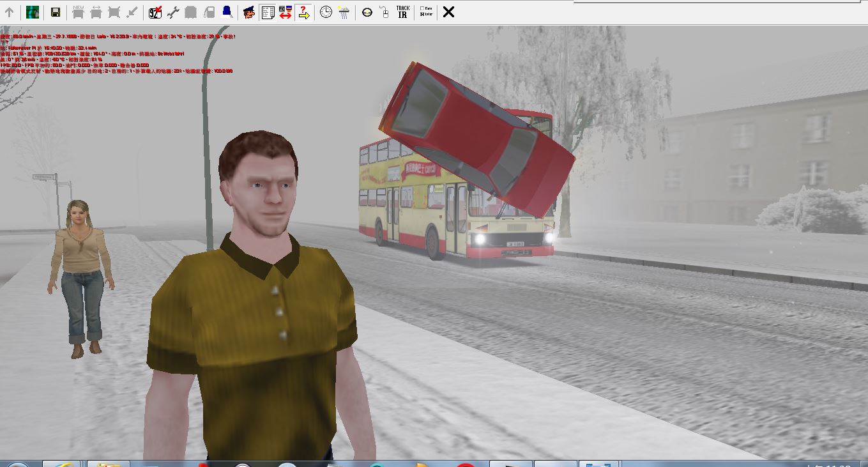This screenshot has width=868, height=467.
Task: Toggle the question mark with yellow arrow icon
Action: (303, 12)
